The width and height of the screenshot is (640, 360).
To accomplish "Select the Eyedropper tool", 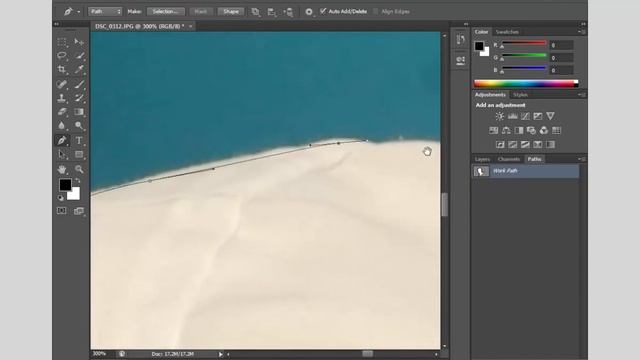I will point(79,69).
